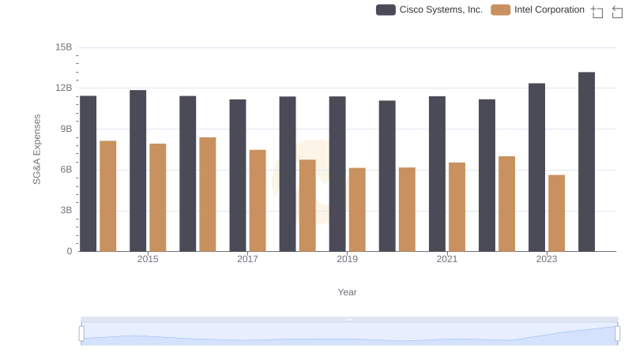Toggle Intel Corporation legend series
Screen dimensions: 632x364
click(538, 9)
